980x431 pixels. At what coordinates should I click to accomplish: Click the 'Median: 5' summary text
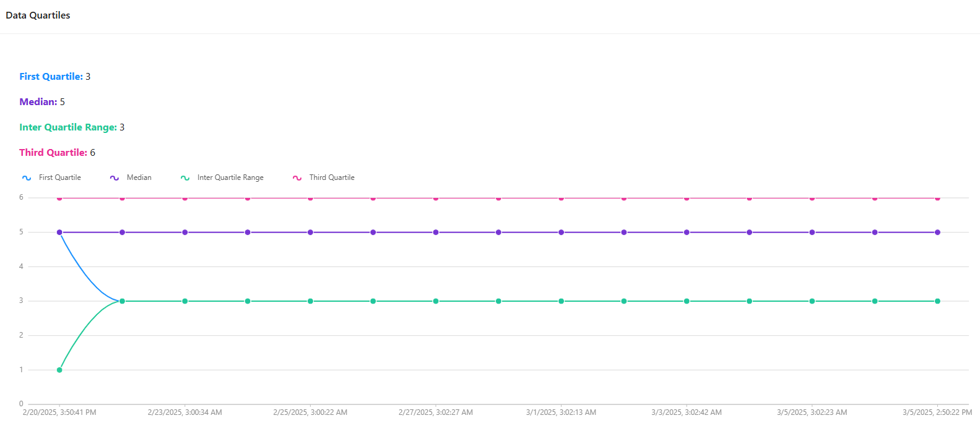[42, 102]
